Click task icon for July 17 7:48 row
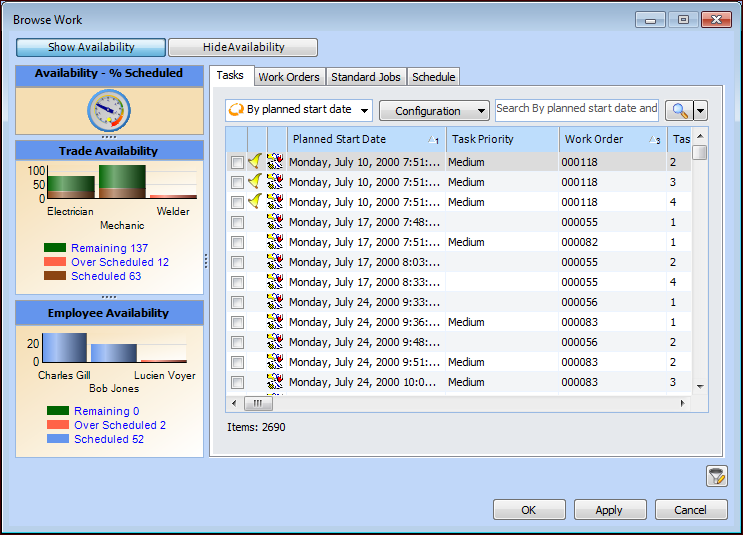 [275, 222]
